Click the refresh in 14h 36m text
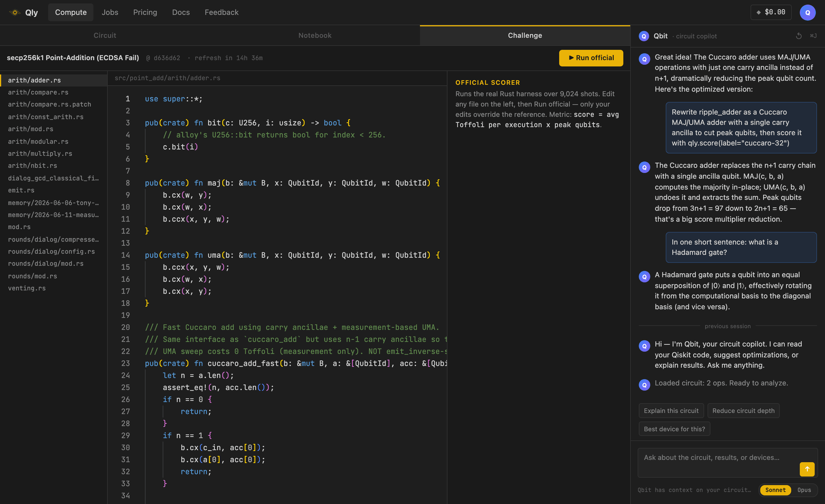Image resolution: width=825 pixels, height=504 pixels. [228, 58]
